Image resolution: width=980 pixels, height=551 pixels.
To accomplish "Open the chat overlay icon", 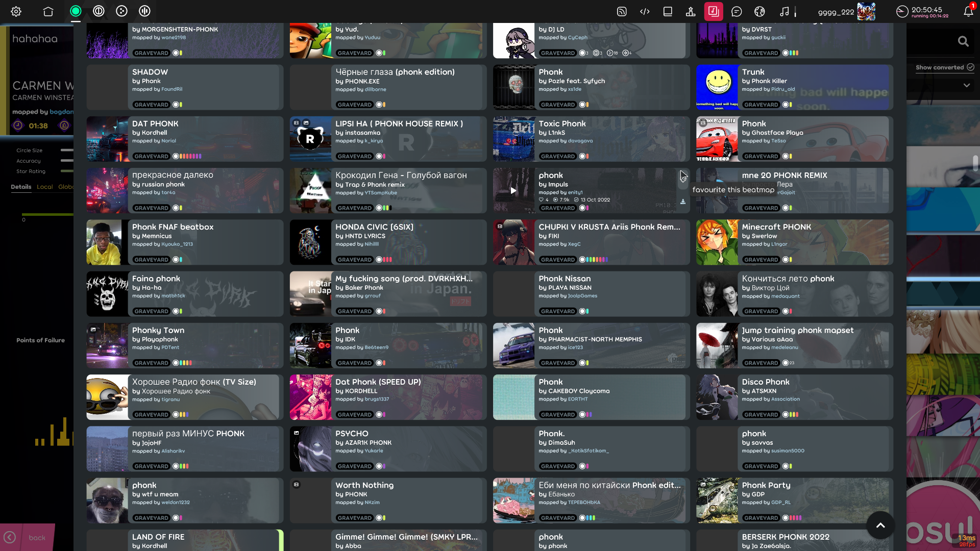I will (x=737, y=11).
